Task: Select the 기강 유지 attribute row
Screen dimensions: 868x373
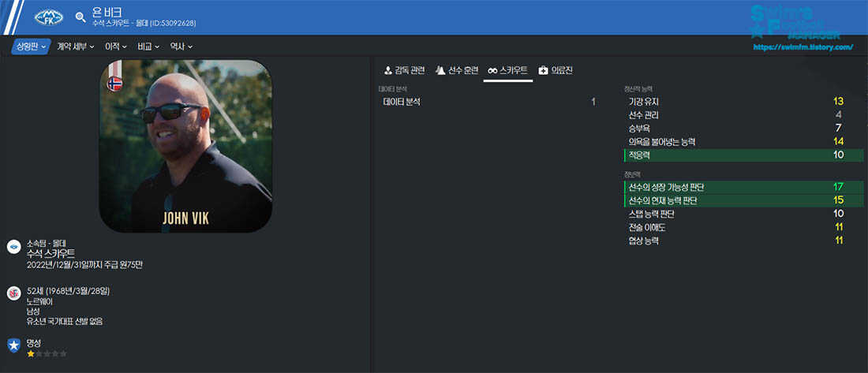Action: pyautogui.click(x=743, y=102)
